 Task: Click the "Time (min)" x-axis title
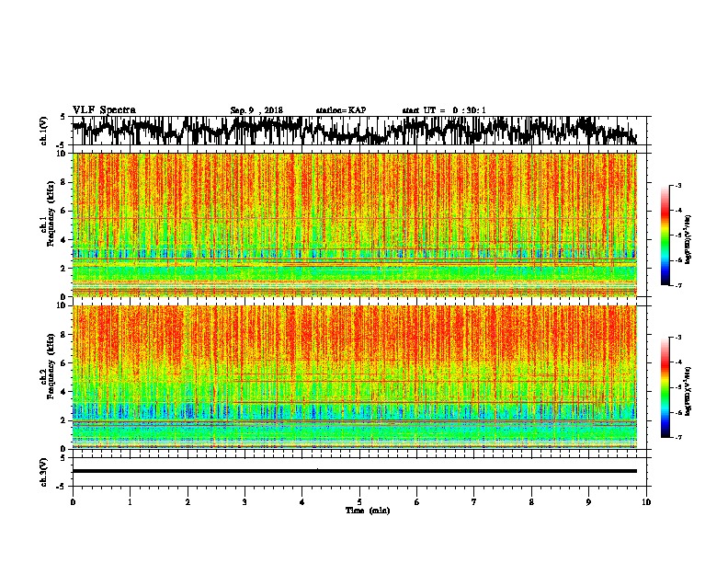click(368, 511)
